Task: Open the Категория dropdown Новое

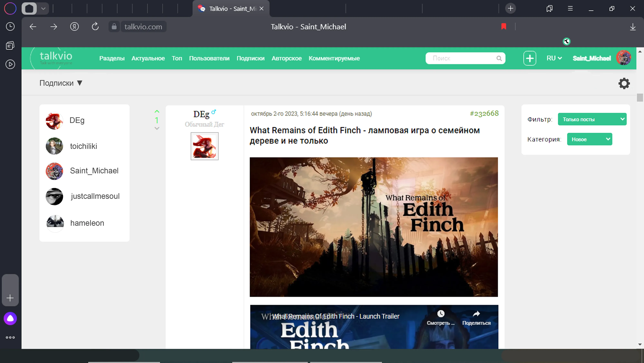Action: (589, 139)
